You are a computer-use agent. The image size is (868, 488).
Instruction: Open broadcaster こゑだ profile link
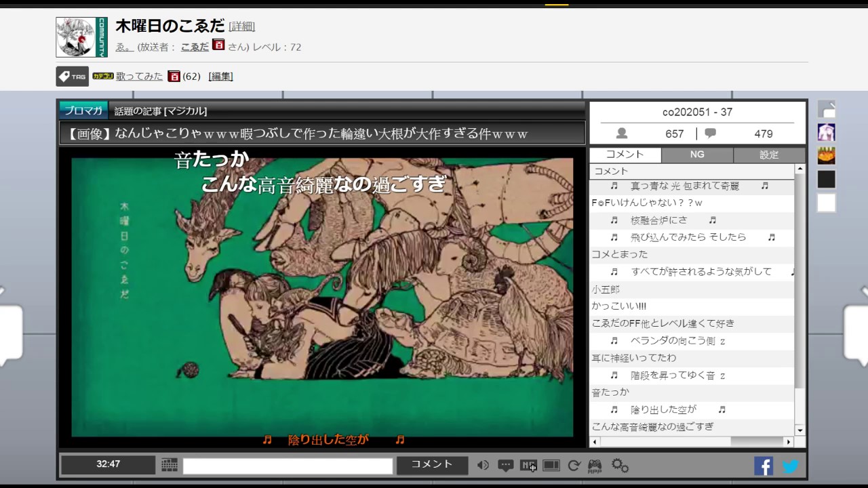195,47
